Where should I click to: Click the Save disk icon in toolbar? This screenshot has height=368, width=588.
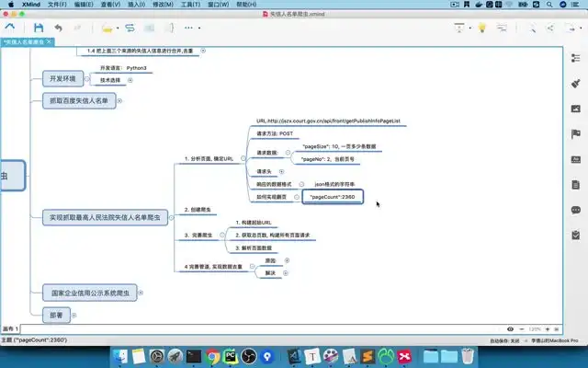[39, 29]
